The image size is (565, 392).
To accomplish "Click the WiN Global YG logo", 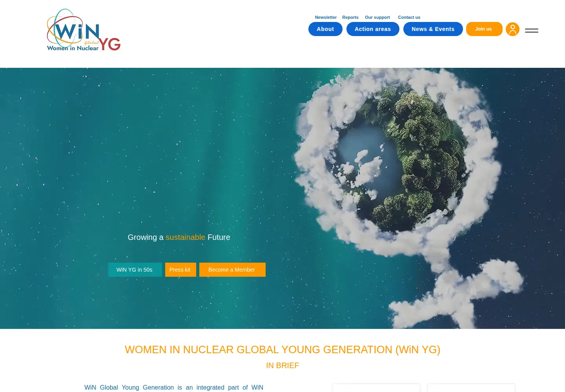I will coord(84,30).
